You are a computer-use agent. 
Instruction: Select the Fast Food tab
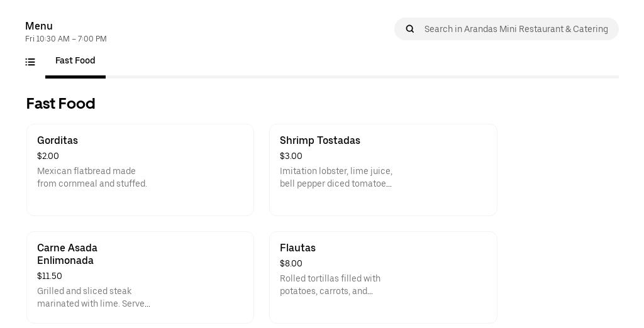click(75, 61)
